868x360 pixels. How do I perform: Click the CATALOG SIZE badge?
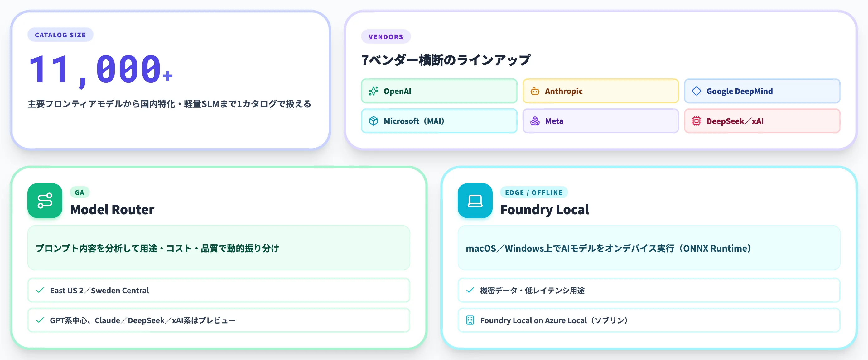tap(60, 35)
